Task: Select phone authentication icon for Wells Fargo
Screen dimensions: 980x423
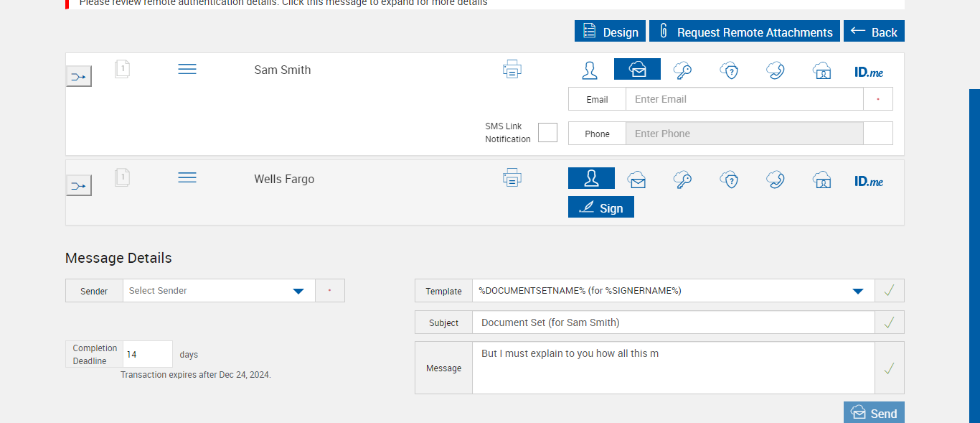Action: 776,179
